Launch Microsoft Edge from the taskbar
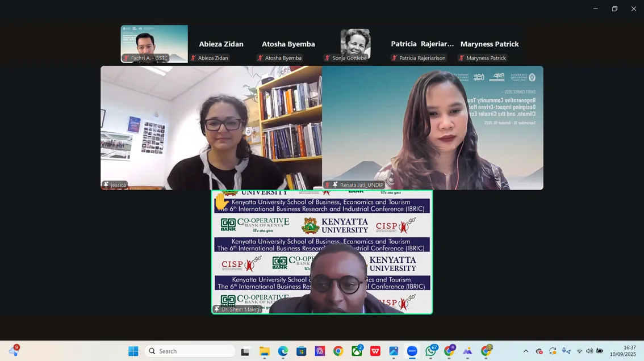Screen dimensions: 644x361 283,351
